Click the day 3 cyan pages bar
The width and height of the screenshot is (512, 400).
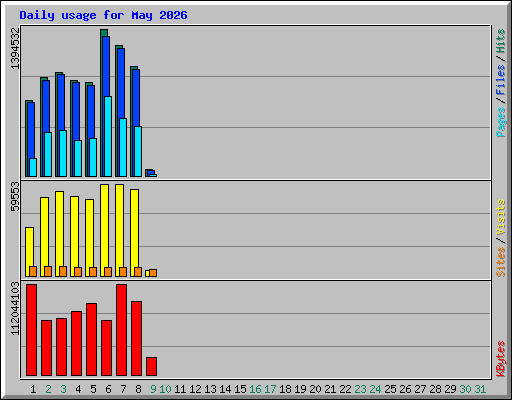pyautogui.click(x=63, y=154)
